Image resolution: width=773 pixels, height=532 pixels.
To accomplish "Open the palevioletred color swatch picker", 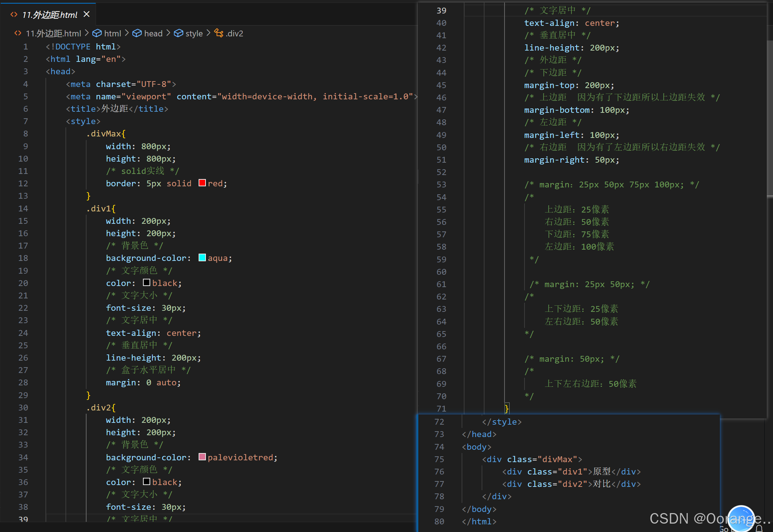I will 202,457.
